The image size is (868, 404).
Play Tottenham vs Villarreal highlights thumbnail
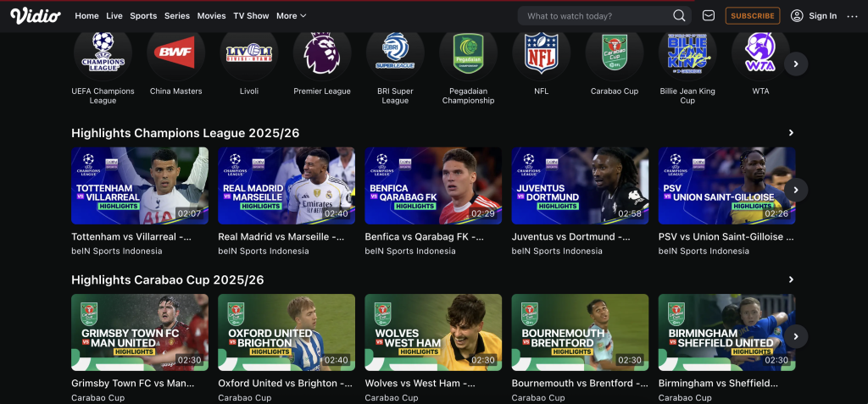point(140,185)
